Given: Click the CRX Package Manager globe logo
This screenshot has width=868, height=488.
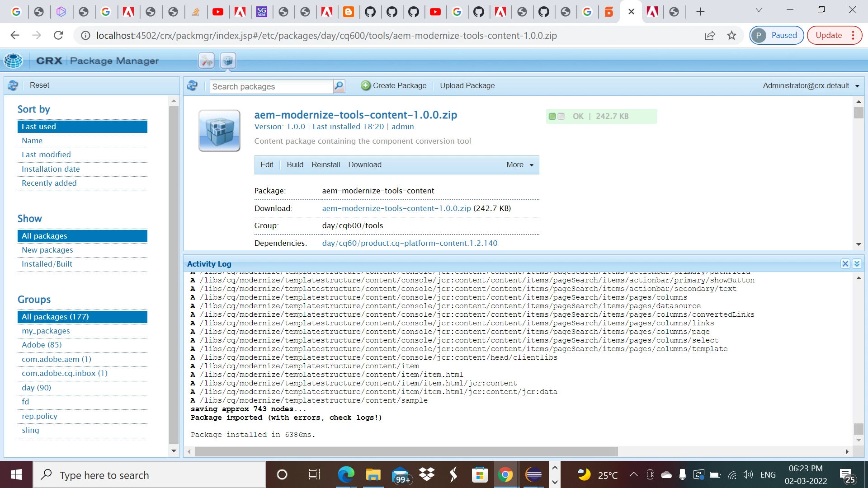Looking at the screenshot, I should [13, 61].
